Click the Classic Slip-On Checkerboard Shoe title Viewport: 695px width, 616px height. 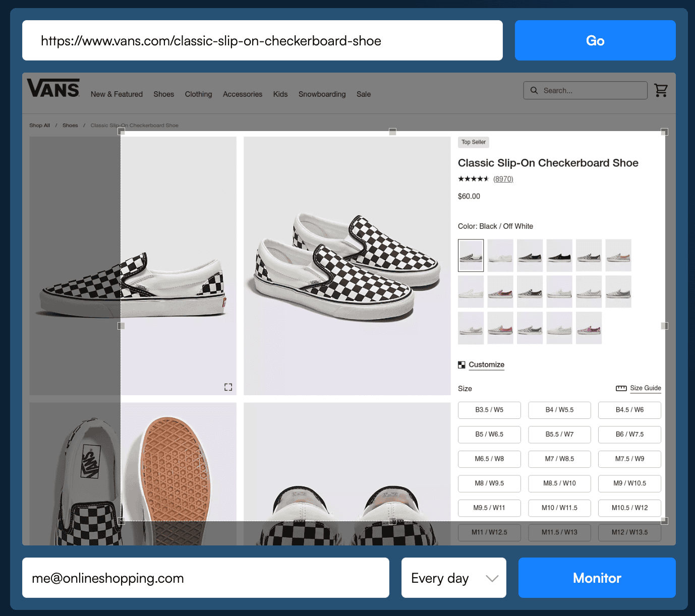548,163
